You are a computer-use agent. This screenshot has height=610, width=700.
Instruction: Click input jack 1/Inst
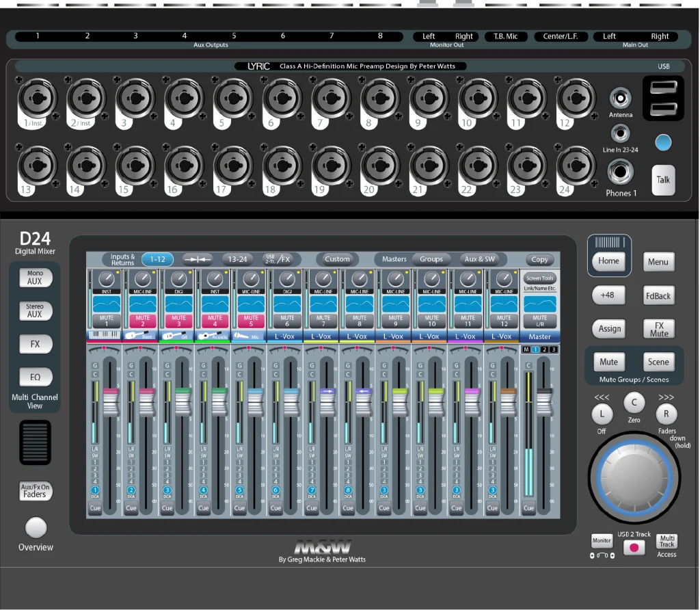coord(37,98)
